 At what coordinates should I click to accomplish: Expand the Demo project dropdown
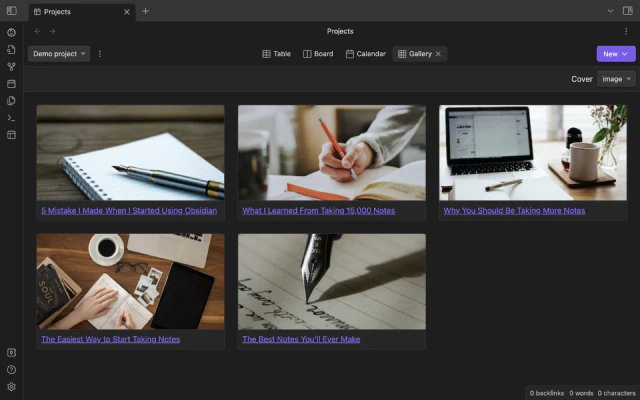[59, 54]
